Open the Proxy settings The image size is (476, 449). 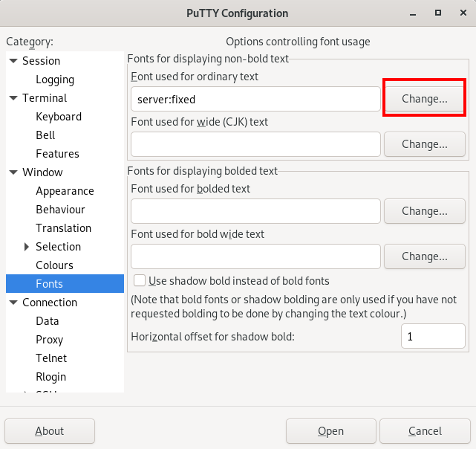click(50, 340)
